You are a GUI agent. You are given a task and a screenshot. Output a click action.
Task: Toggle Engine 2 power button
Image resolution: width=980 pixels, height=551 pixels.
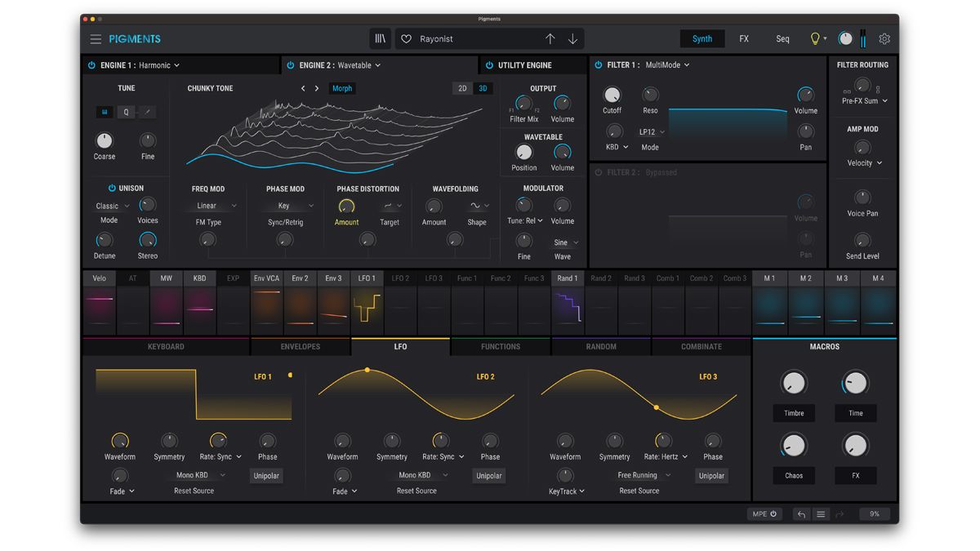pyautogui.click(x=290, y=65)
